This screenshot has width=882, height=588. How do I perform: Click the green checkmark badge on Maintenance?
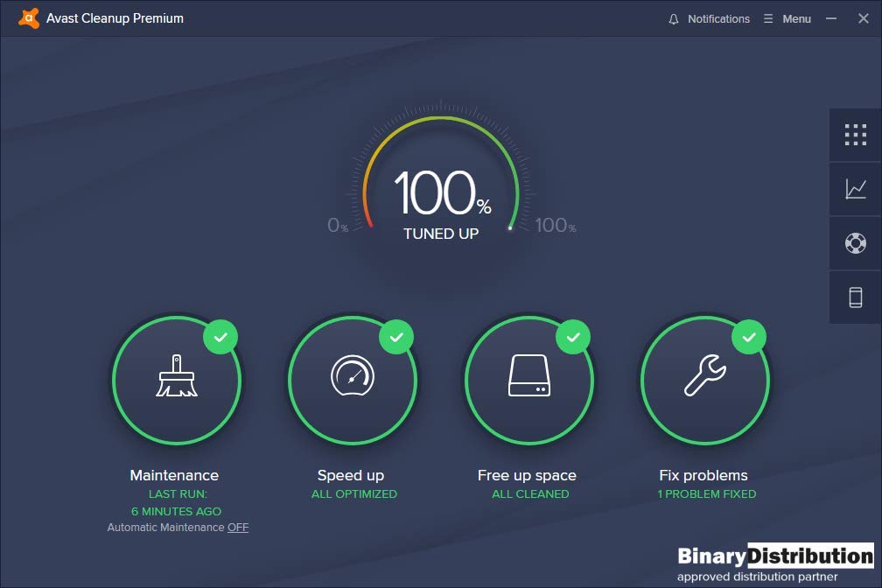(x=220, y=337)
